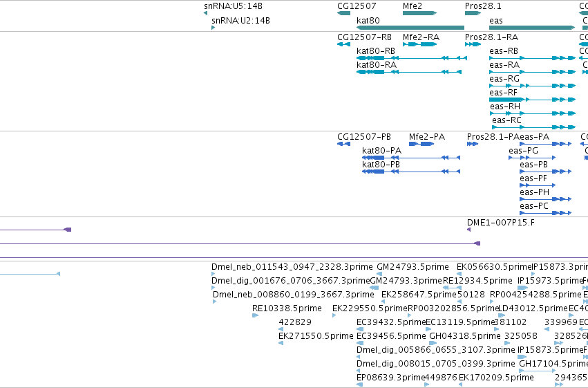
Task: Select the kat80-PA protein label
Action: tap(381, 151)
